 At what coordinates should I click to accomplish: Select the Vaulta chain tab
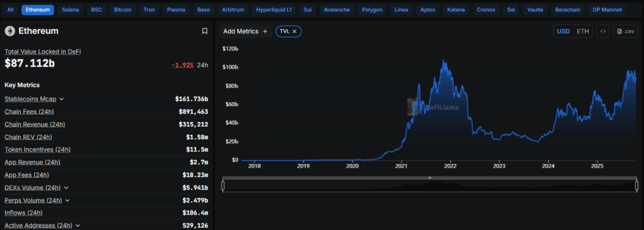(535, 9)
